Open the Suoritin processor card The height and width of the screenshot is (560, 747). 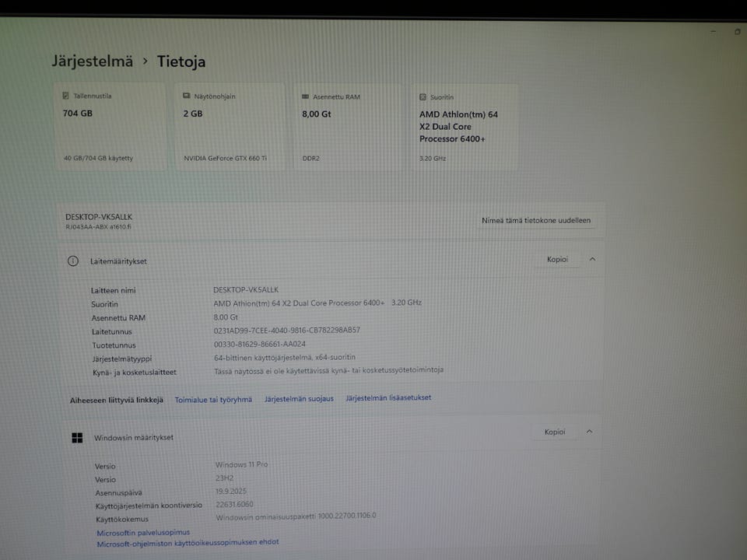(465, 128)
